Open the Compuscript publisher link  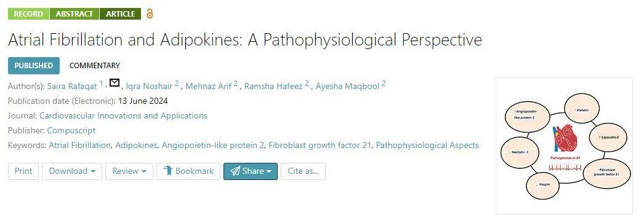[x=71, y=130]
